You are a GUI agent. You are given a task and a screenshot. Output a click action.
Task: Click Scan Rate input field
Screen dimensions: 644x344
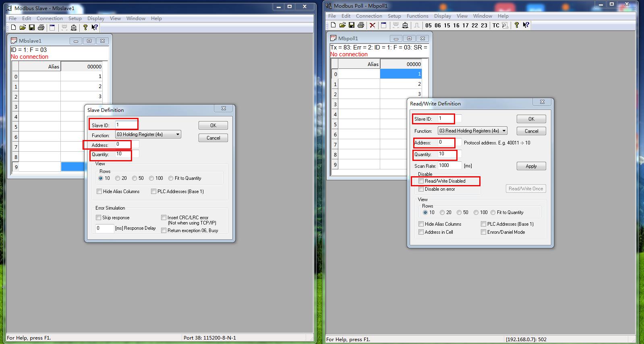(449, 165)
